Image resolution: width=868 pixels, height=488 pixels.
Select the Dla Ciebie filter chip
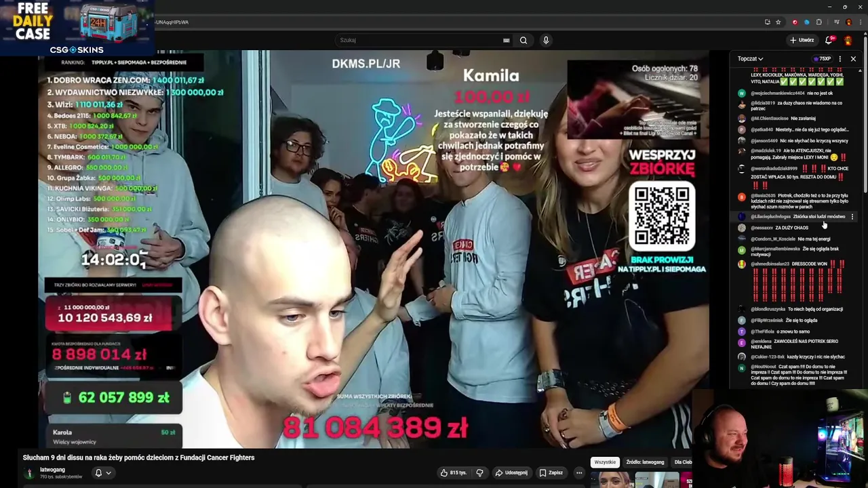coord(682,462)
